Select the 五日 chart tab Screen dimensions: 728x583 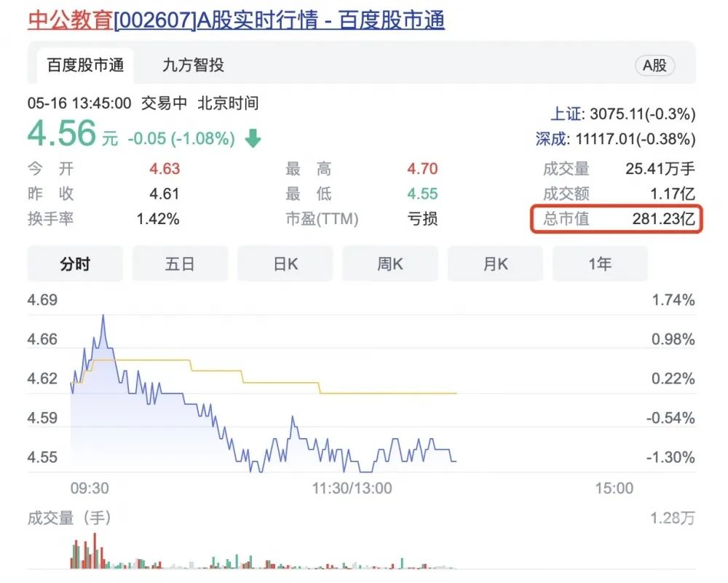180,263
